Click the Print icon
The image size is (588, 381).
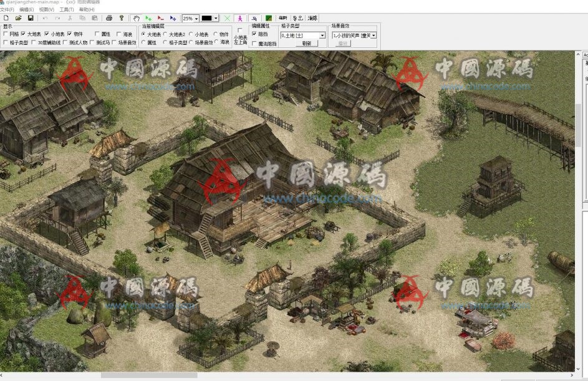(x=109, y=19)
